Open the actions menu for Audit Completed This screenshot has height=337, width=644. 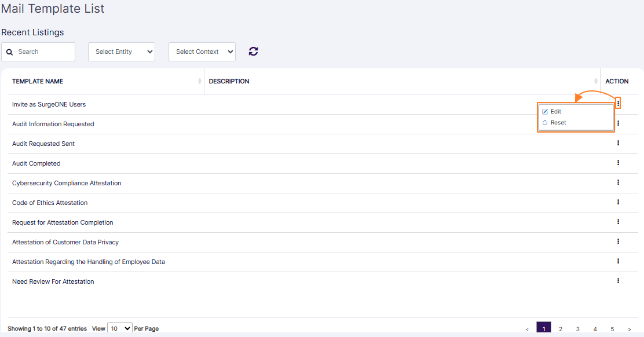(618, 163)
